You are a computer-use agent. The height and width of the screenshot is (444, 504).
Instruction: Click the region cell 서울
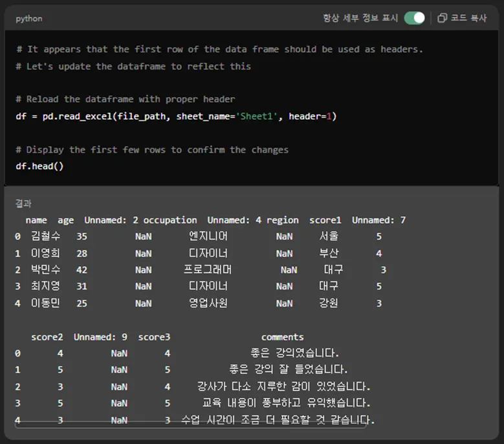point(329,236)
